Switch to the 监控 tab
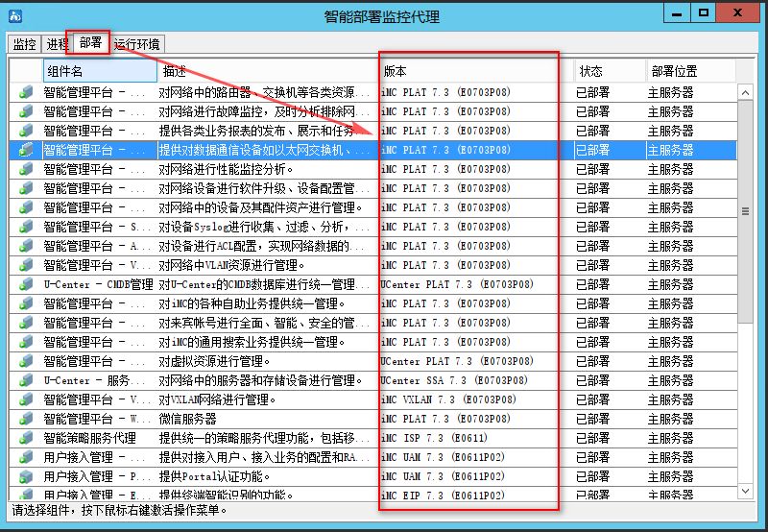 tap(24, 44)
